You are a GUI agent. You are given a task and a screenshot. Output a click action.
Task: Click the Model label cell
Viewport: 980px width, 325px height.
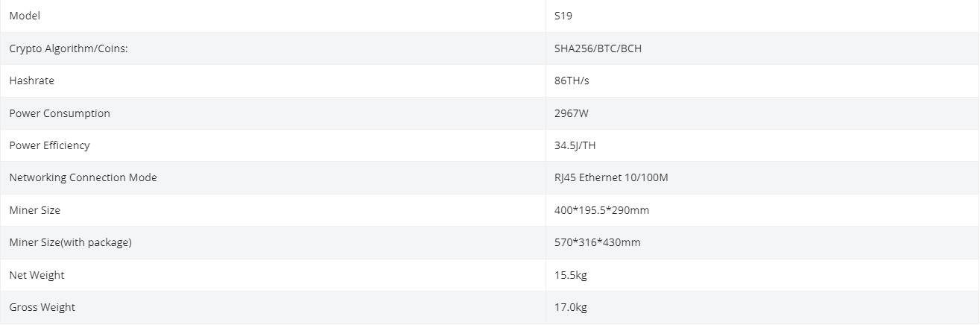pos(25,16)
